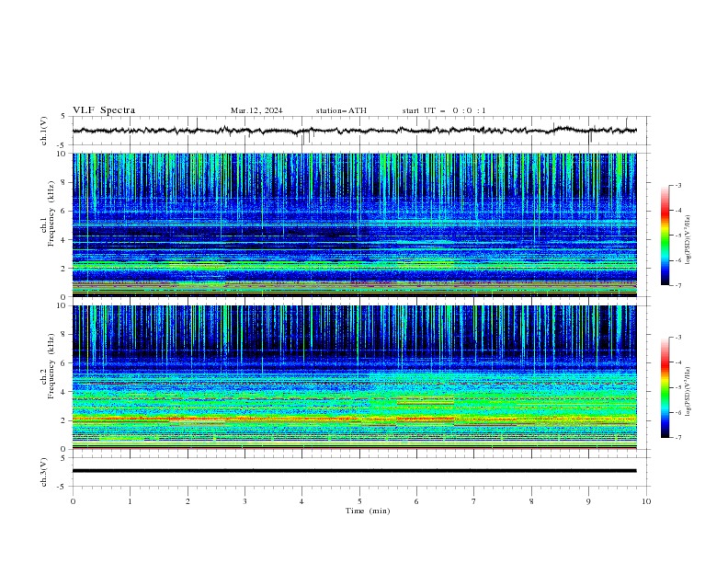Screen dimensions: 728x563
Task: Click the upper color scale bar for ch.1
Action: 665,236
